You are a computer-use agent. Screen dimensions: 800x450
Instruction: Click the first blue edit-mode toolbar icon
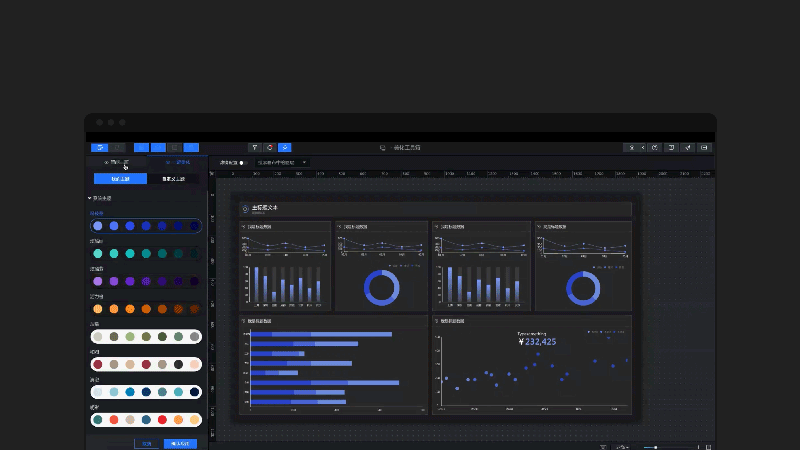(x=99, y=147)
